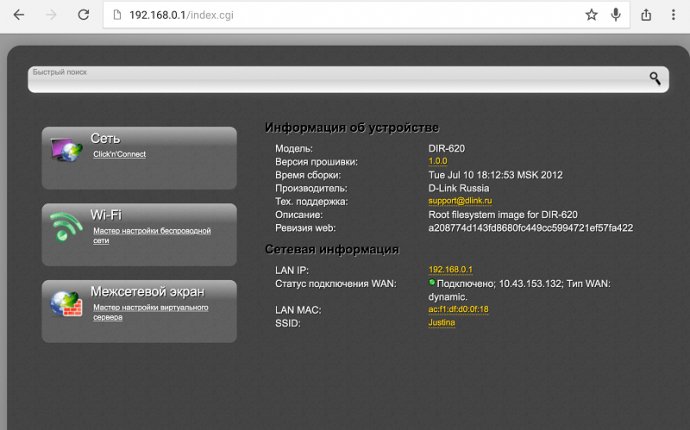Click the support@dlink.ru email link
690x430 pixels.
[x=460, y=201]
